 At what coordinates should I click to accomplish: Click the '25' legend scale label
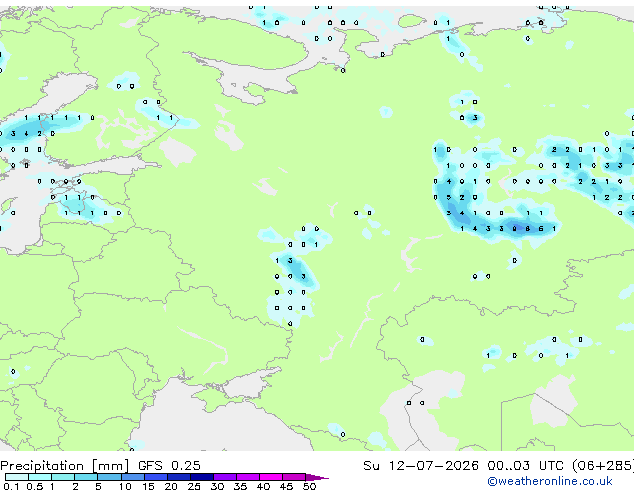pos(194,486)
